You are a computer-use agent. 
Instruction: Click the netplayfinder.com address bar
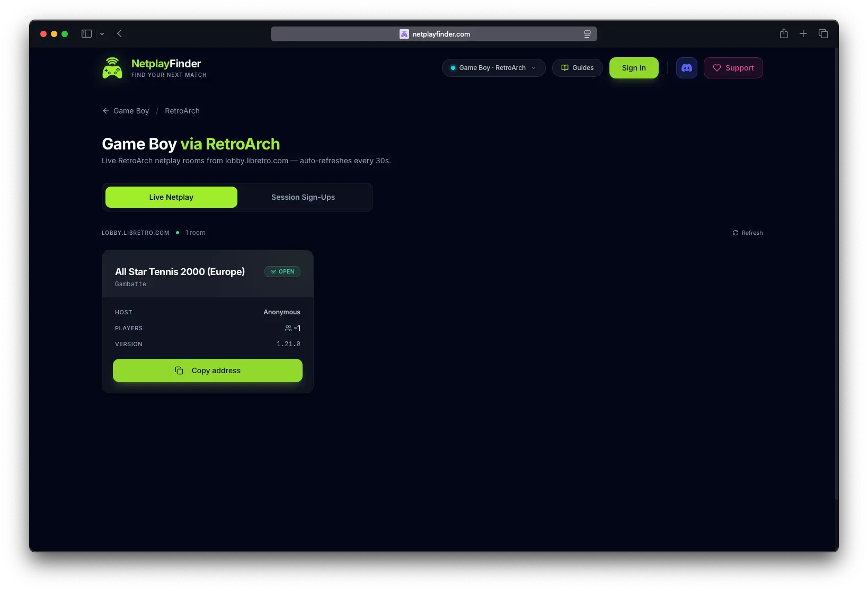coord(434,34)
